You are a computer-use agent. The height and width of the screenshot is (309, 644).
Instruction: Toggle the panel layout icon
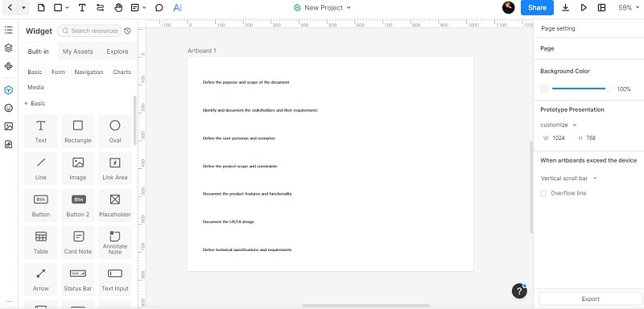click(601, 7)
